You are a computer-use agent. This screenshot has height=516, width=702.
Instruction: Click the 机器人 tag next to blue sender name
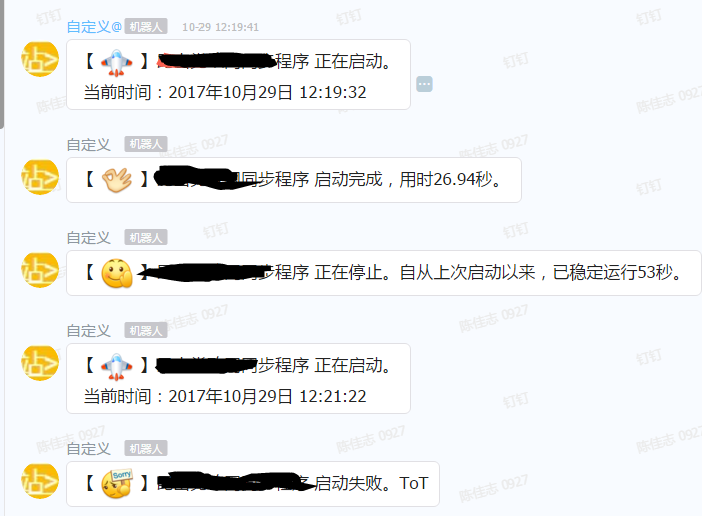coord(146,26)
